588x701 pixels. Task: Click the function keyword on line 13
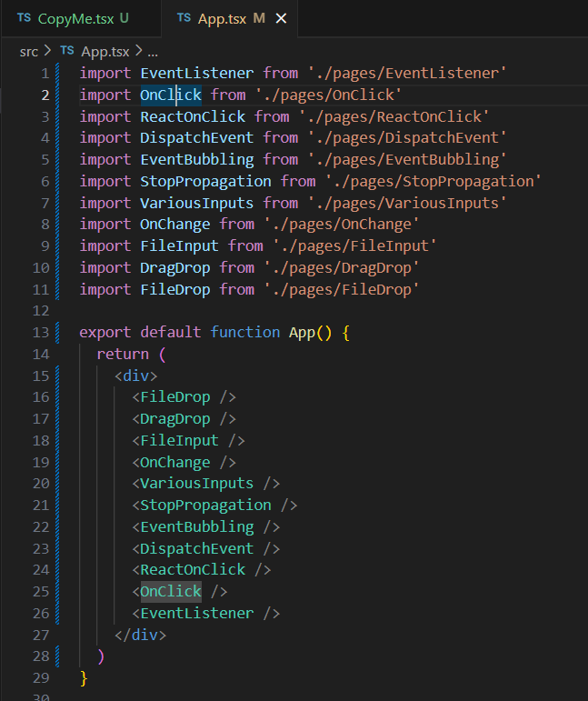(x=244, y=333)
